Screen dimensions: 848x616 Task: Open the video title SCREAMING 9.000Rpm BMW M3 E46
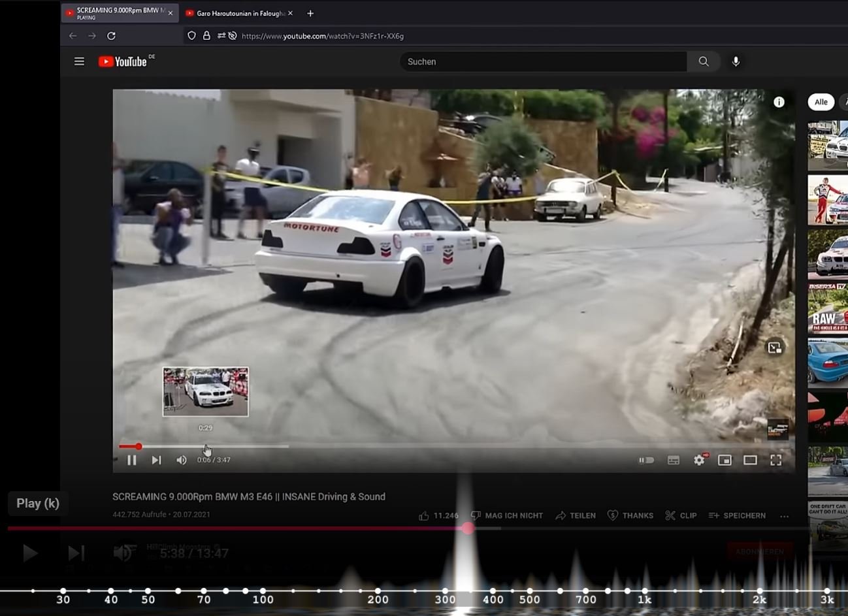pyautogui.click(x=249, y=496)
